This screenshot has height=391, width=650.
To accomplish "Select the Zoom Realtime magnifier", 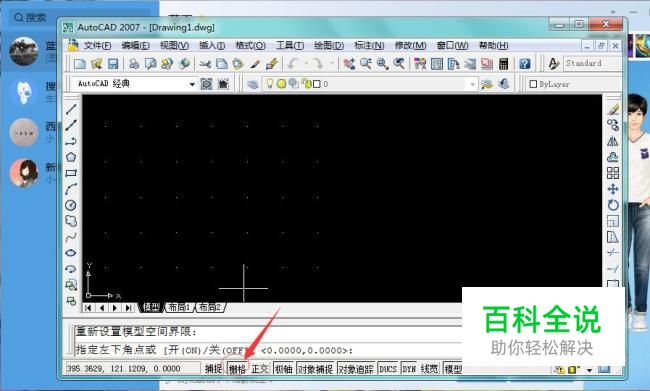I will click(x=366, y=64).
